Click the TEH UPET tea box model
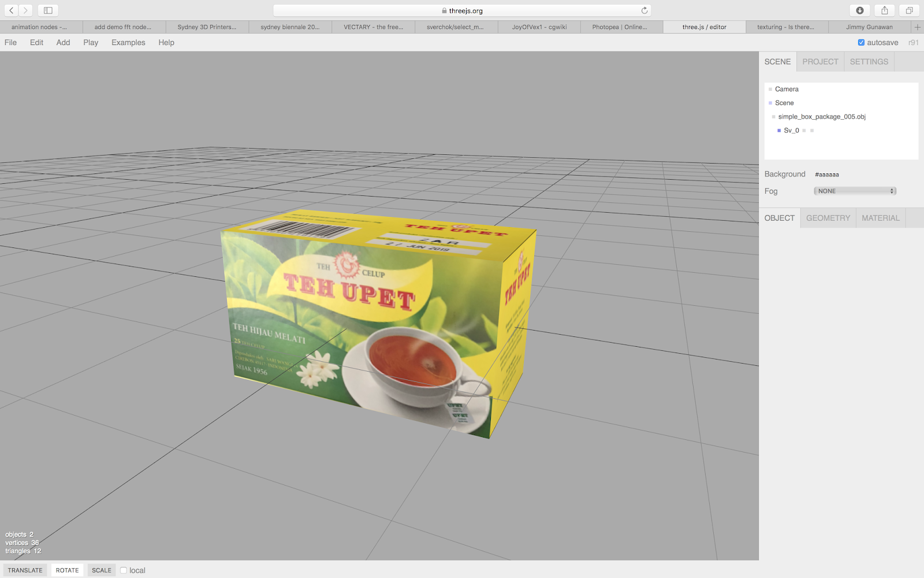This screenshot has height=578, width=924. coord(378,324)
